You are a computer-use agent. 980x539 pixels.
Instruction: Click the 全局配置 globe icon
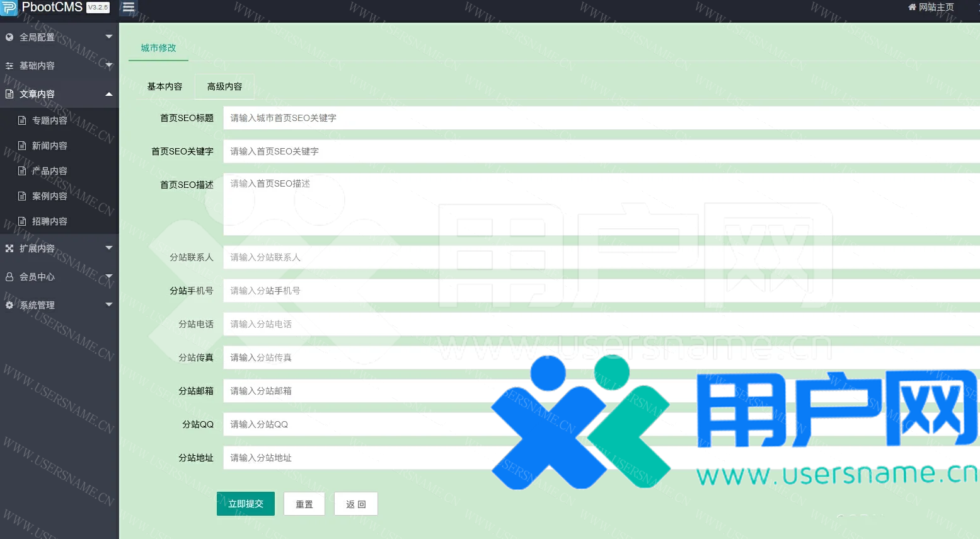click(x=9, y=37)
